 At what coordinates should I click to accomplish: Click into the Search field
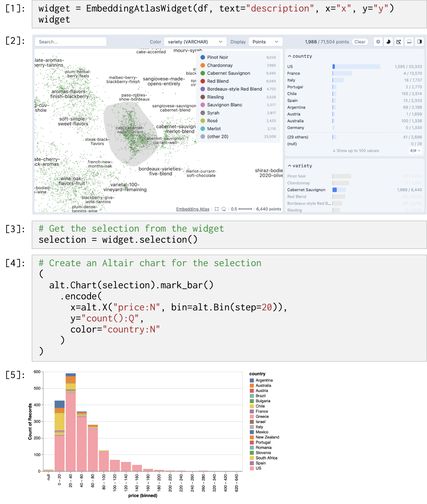[x=71, y=42]
